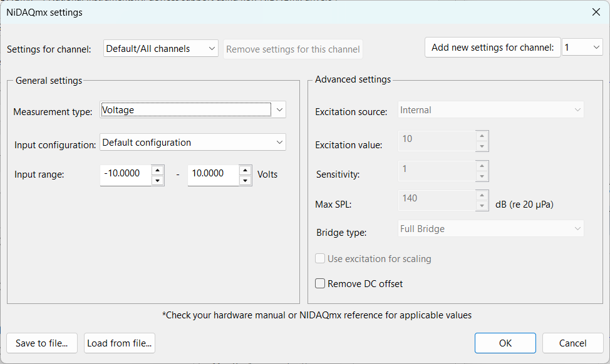Click the Load from file button
The image size is (610, 364).
tap(119, 343)
